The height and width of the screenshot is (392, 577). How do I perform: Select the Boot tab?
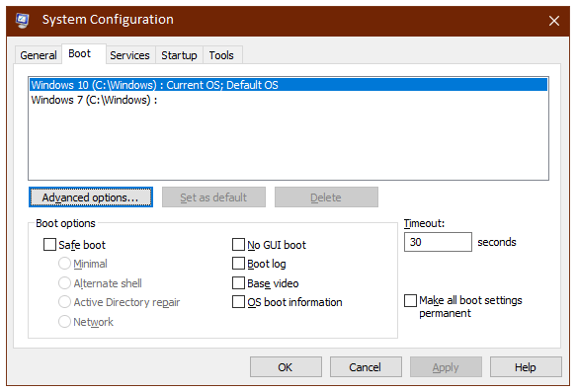[x=84, y=53]
